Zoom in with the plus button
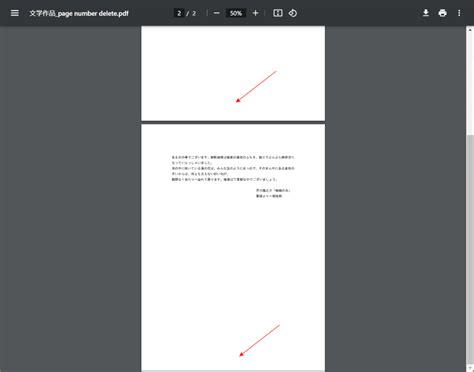474x372 pixels. point(255,13)
